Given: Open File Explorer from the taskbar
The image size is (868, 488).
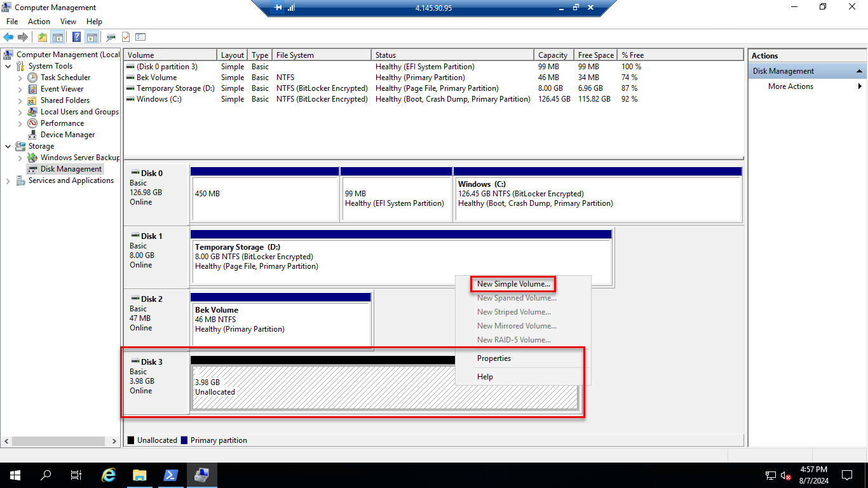Looking at the screenshot, I should click(140, 475).
